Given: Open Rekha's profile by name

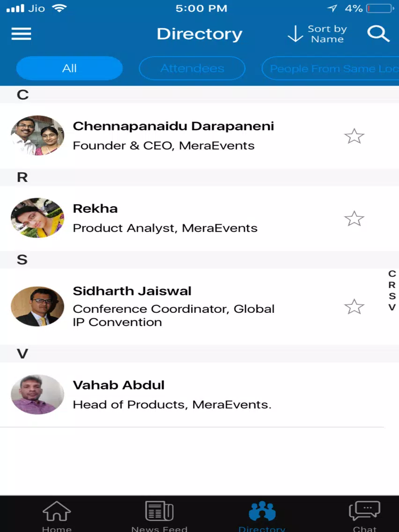Looking at the screenshot, I should [96, 208].
